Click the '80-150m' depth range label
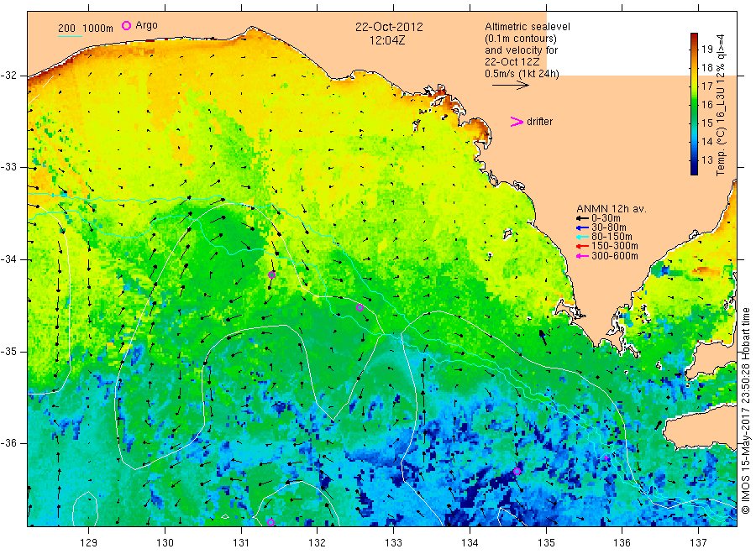756x554 pixels. click(612, 237)
